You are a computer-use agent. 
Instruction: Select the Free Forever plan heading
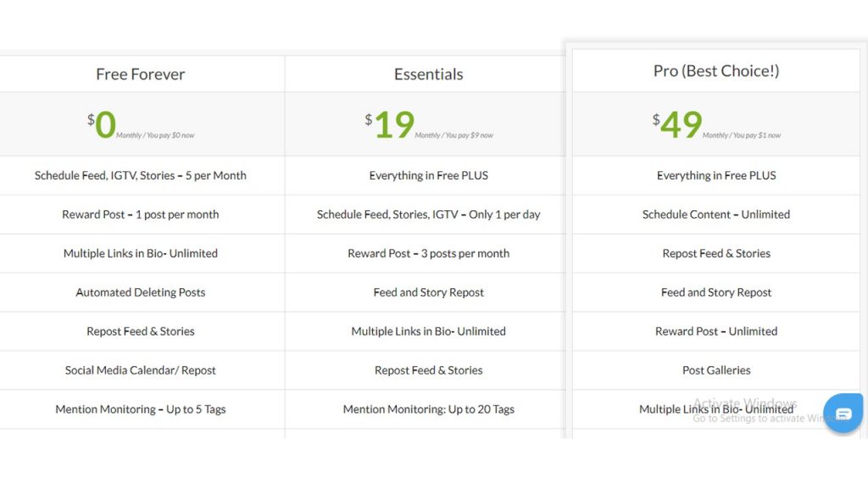[140, 75]
